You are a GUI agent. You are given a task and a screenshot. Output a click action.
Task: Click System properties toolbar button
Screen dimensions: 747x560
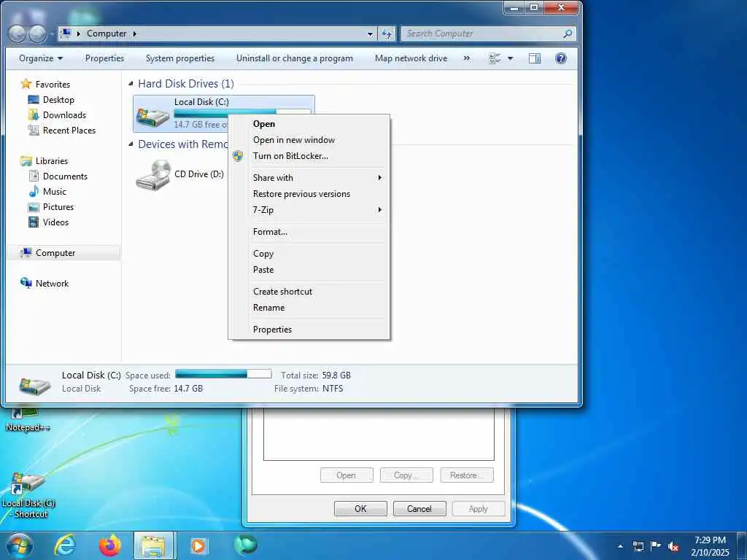pyautogui.click(x=180, y=58)
